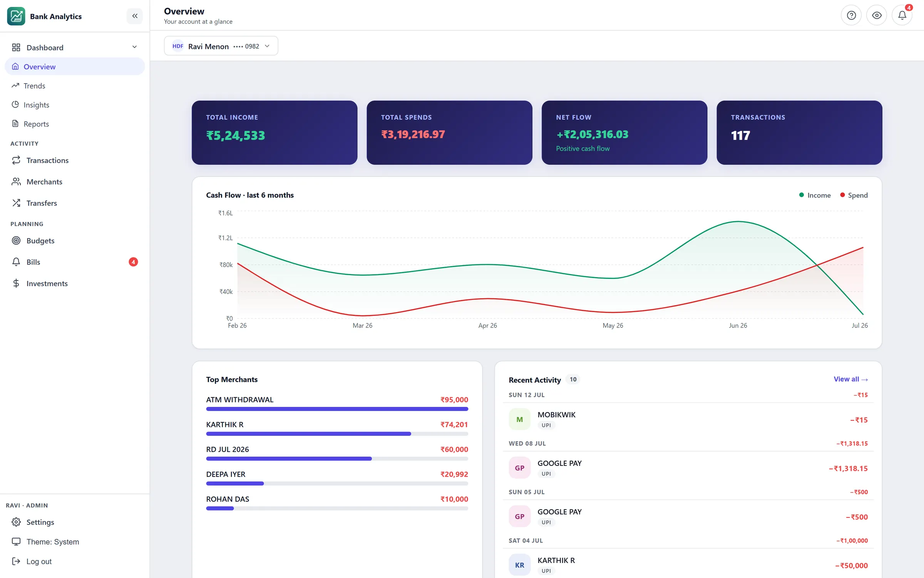Open Reports page
Image resolution: width=924 pixels, height=578 pixels.
(x=75, y=124)
